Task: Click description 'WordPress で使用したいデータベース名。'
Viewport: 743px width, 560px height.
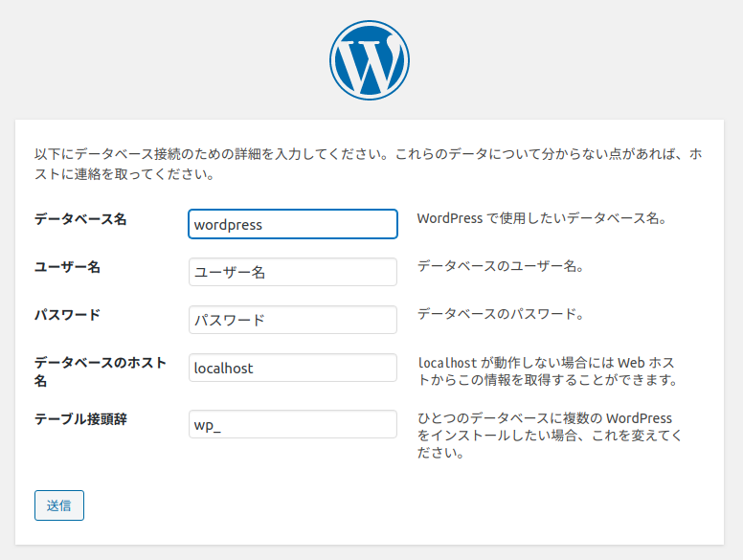Action: pyautogui.click(x=542, y=218)
